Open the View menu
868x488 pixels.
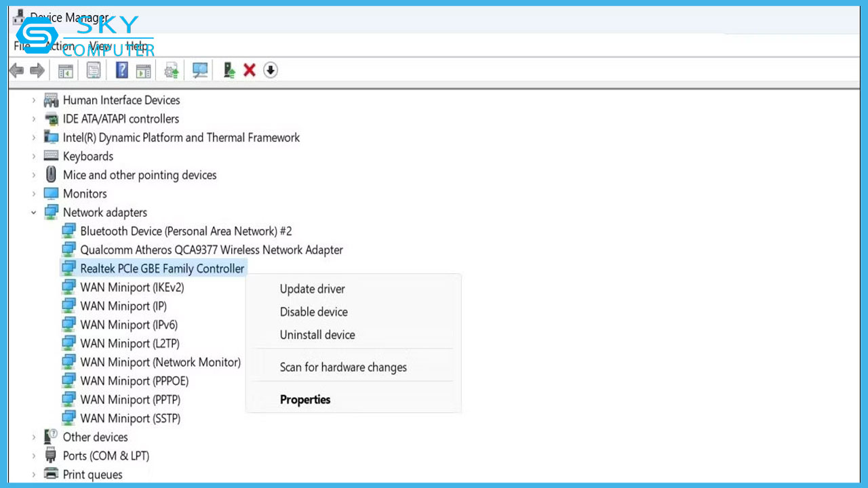point(100,46)
